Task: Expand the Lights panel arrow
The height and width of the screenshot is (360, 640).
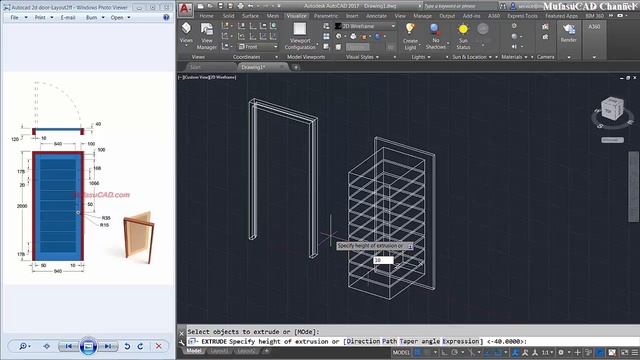Action: 429,57
